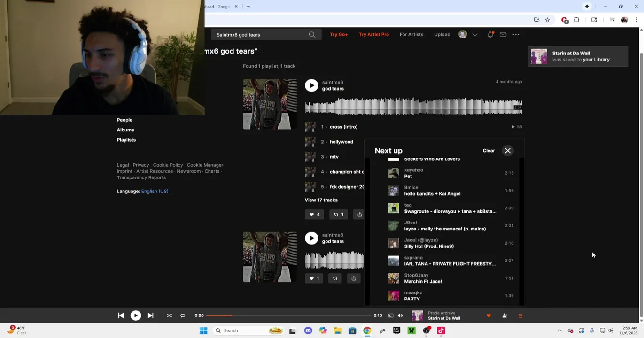Expand the View 17 tracks link
Screen dimensions: 644x338
click(321, 200)
